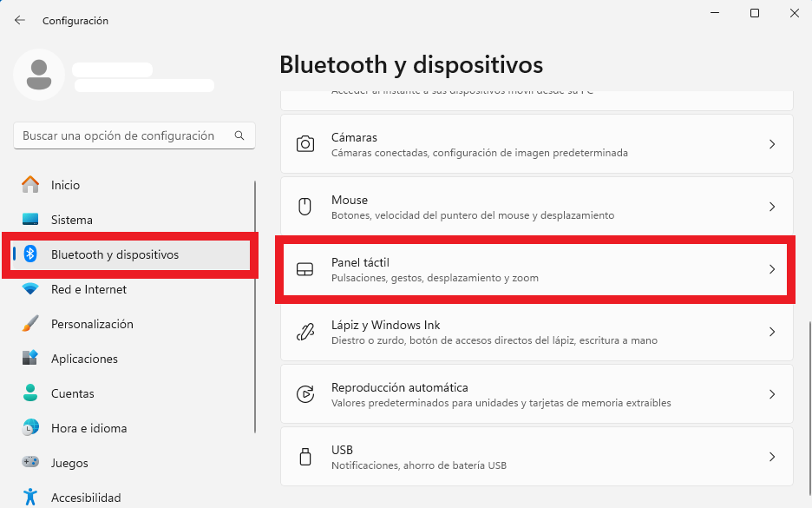Click the Configuración window title
This screenshot has width=812, height=508.
[x=75, y=21]
